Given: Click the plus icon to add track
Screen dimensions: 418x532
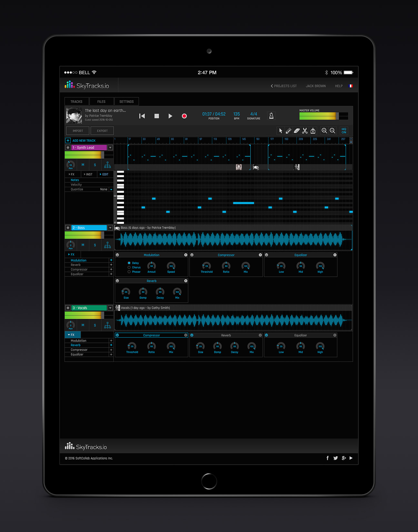Looking at the screenshot, I should coord(68,141).
